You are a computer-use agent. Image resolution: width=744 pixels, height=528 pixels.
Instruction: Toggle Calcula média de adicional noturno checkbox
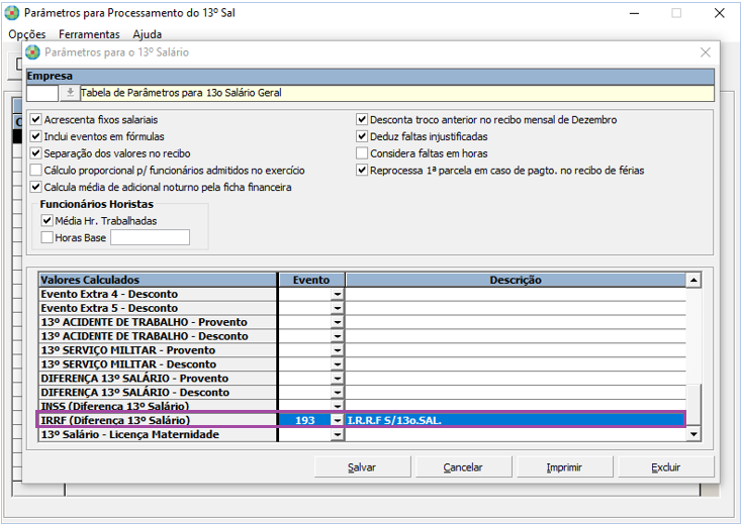click(36, 187)
